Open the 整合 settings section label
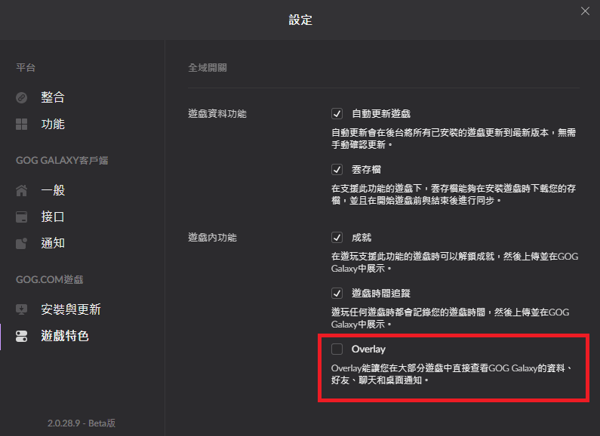The width and height of the screenshot is (600, 436). 53,98
